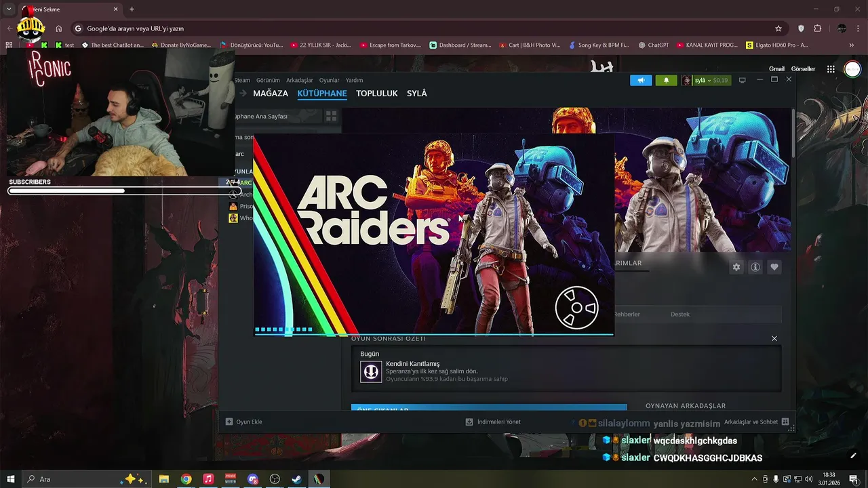
Task: Open OBS Studio from taskbar
Action: tap(275, 479)
